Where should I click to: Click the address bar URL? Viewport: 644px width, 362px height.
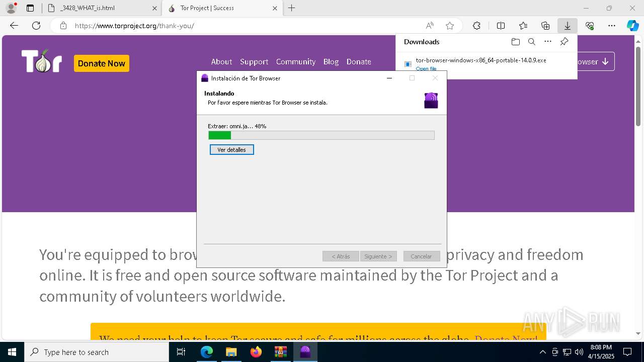pos(134,26)
